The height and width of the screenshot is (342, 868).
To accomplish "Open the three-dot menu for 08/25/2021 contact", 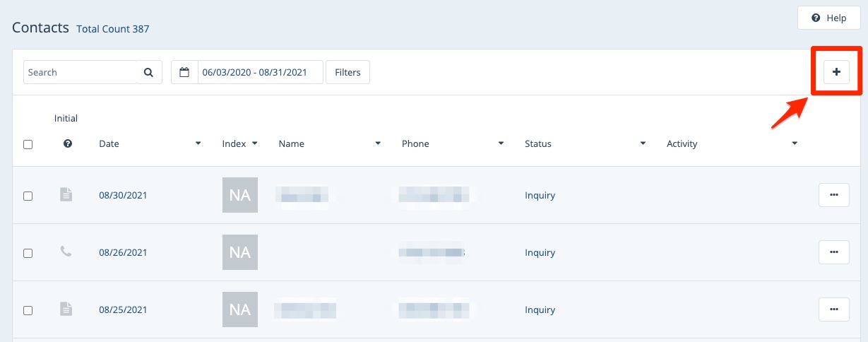I will [x=833, y=309].
